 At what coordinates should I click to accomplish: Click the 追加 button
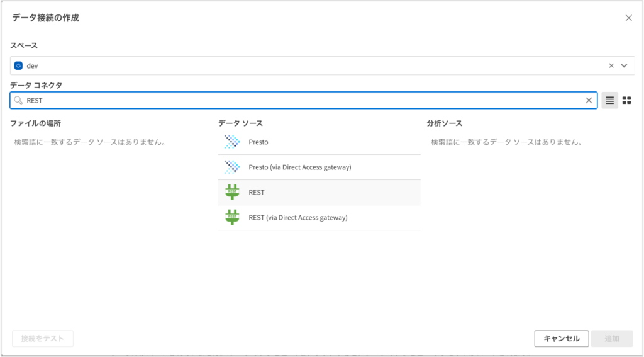[611, 338]
